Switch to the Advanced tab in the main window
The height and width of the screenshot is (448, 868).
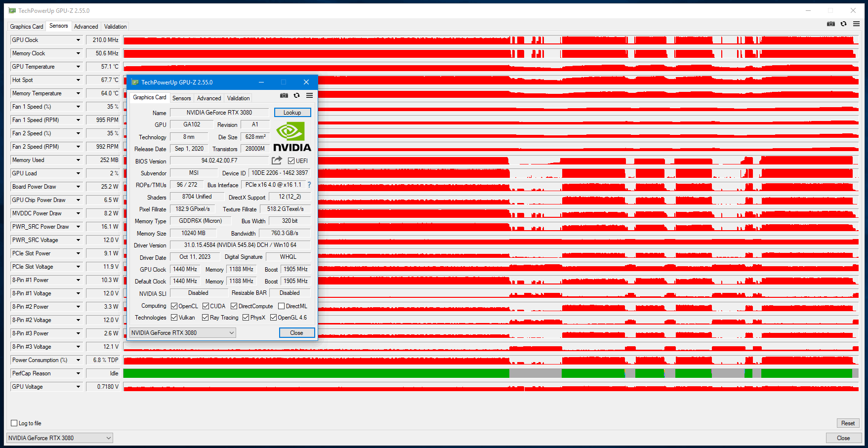tap(86, 27)
